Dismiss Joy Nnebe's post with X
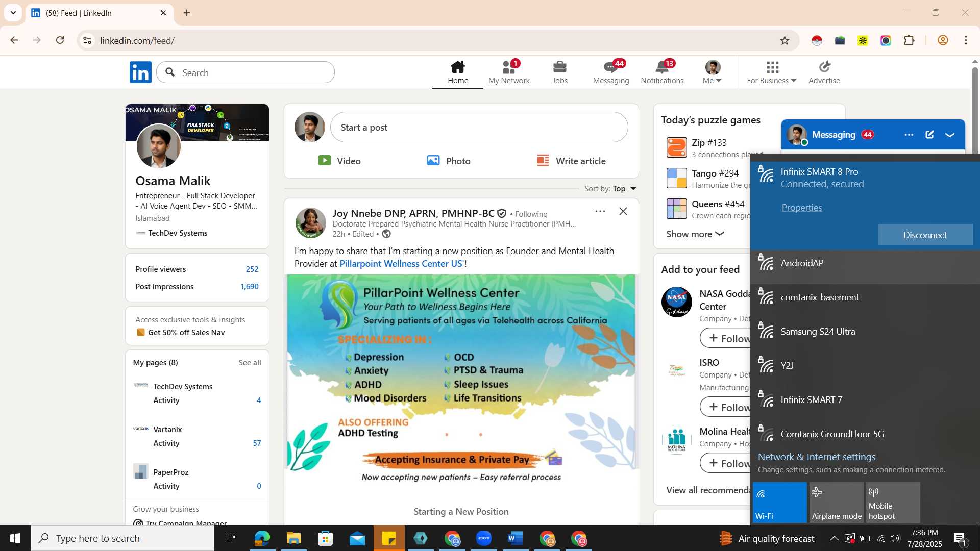The width and height of the screenshot is (980, 551). coord(623,211)
